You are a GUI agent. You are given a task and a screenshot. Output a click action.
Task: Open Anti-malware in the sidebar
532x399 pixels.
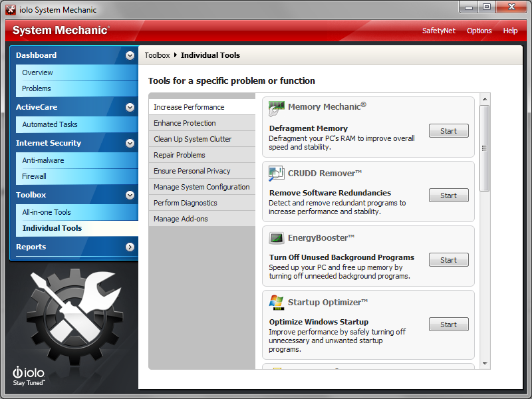(43, 160)
